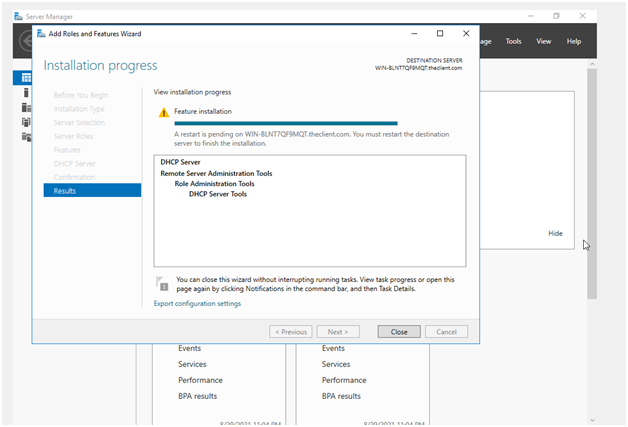Open Performance in the left server tile
The height and width of the screenshot is (427, 628).
(200, 380)
